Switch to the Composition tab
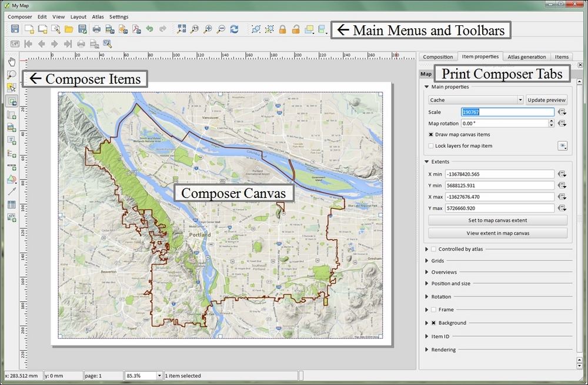 pos(438,57)
